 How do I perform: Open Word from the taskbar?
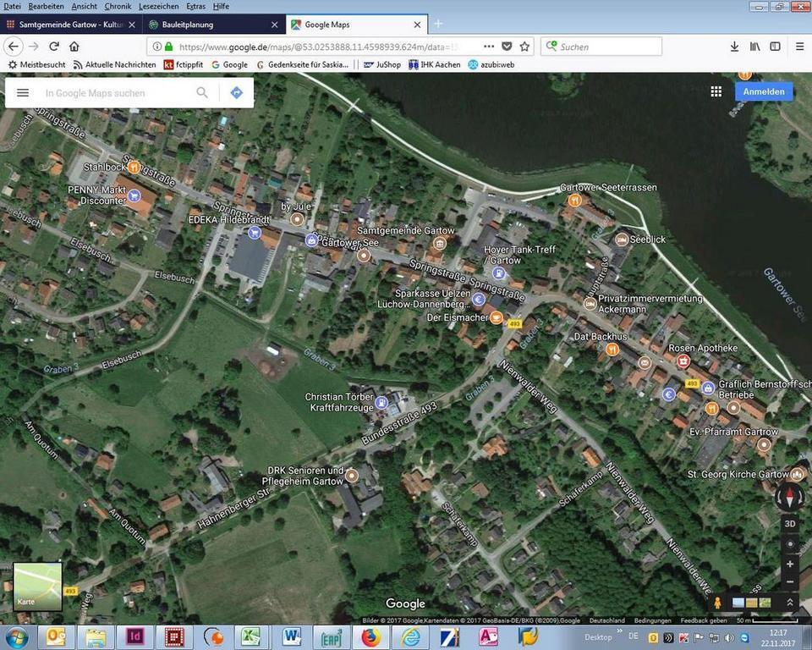[x=292, y=637]
